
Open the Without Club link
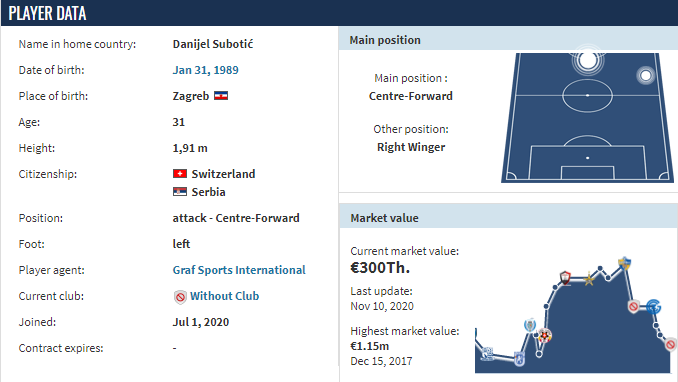[224, 296]
